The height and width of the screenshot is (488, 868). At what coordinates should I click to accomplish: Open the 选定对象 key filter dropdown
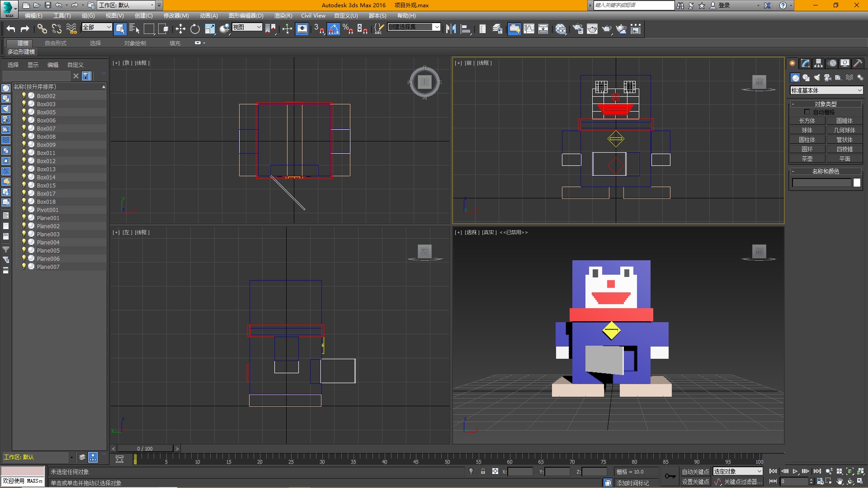tap(738, 471)
